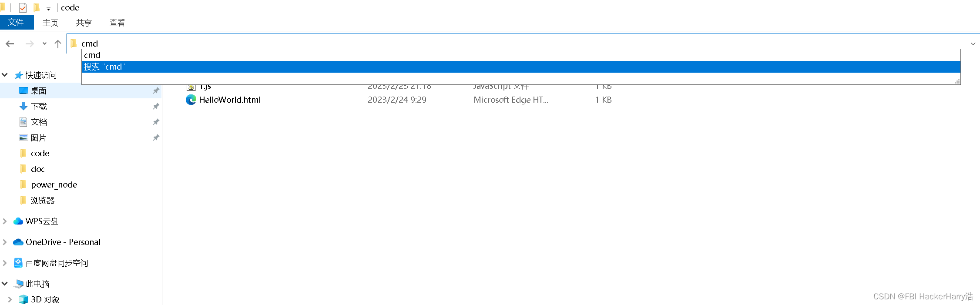Open 下载 in quick access
Screen dimensions: 980x305
38,106
